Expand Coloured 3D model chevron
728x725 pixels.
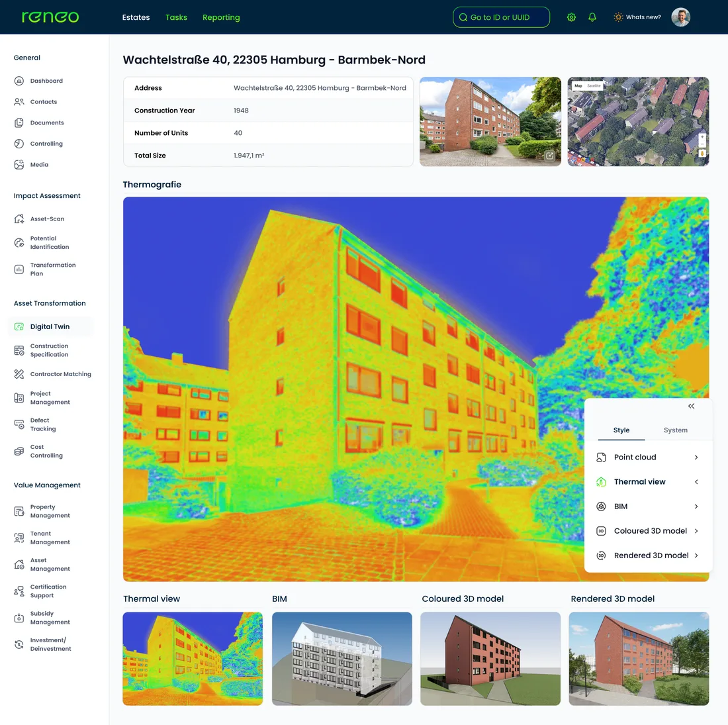pos(696,531)
